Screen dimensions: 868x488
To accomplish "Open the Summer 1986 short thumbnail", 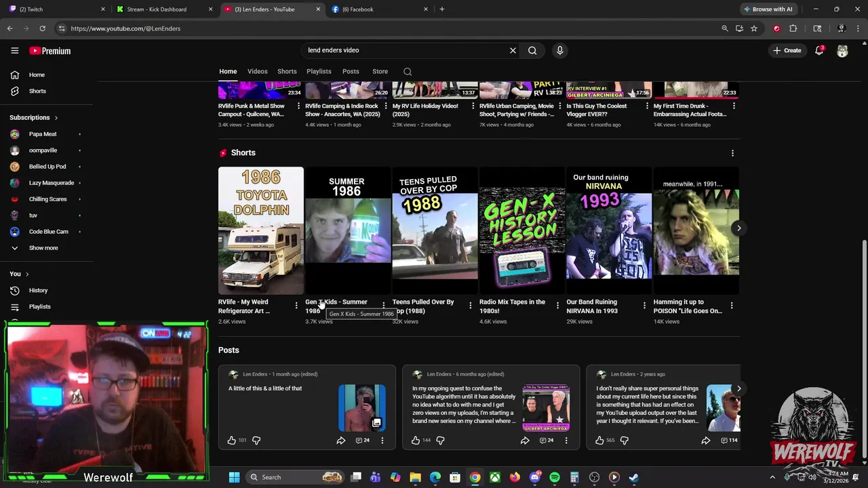I will coord(347,230).
